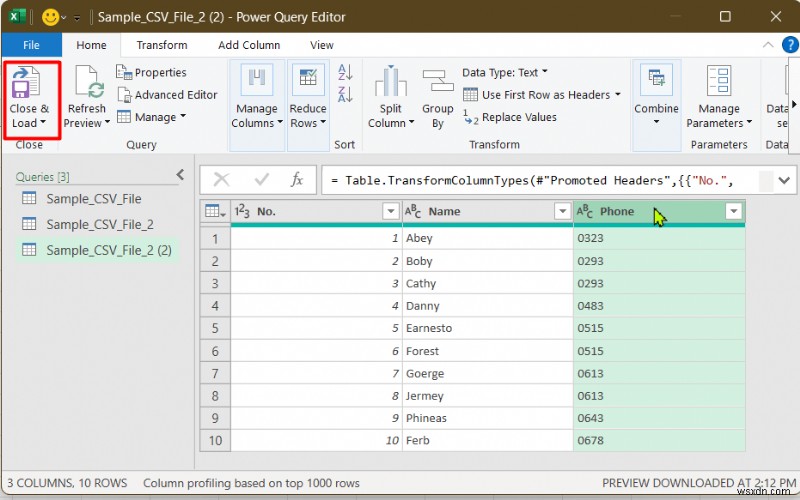Open the Advanced Editor
The image size is (800, 500).
[x=167, y=95]
